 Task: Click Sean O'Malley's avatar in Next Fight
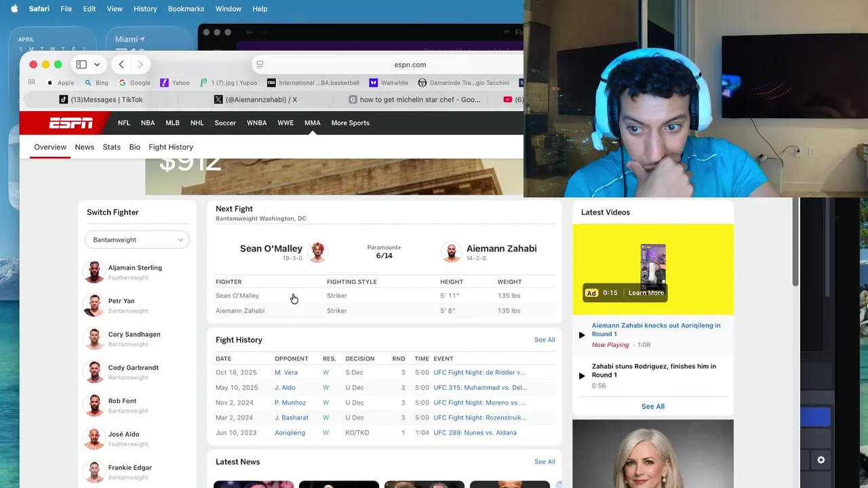[x=317, y=252]
